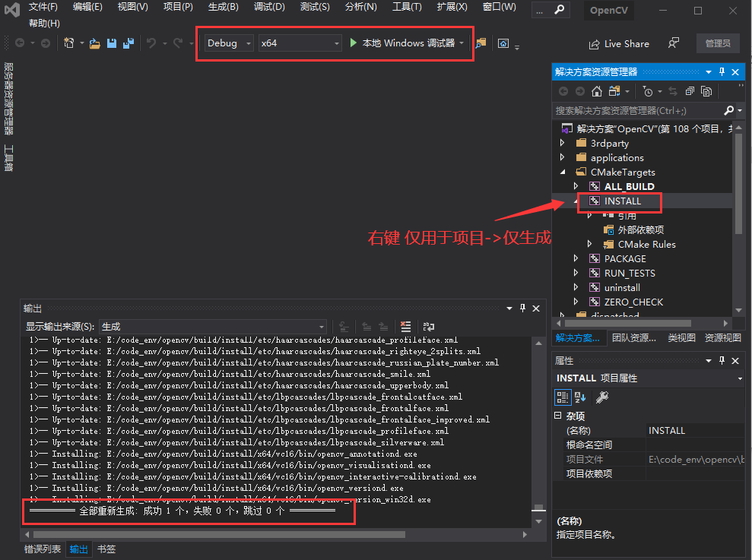Viewport: 752px width, 560px height.
Task: Click the Save All icon
Action: (x=129, y=43)
